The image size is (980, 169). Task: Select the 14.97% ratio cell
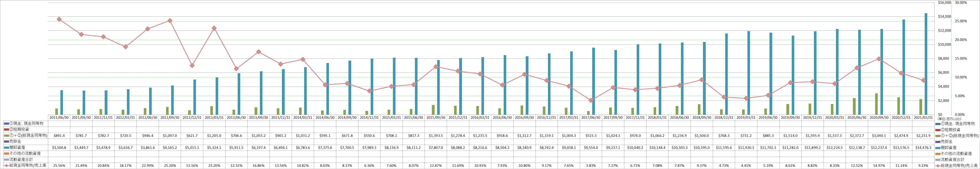(879, 165)
